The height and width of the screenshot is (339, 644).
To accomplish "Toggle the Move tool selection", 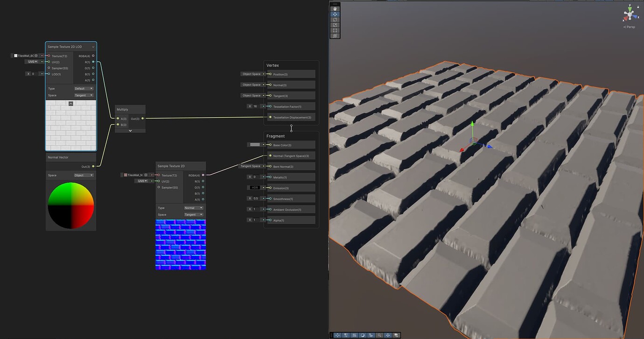I will tap(335, 14).
